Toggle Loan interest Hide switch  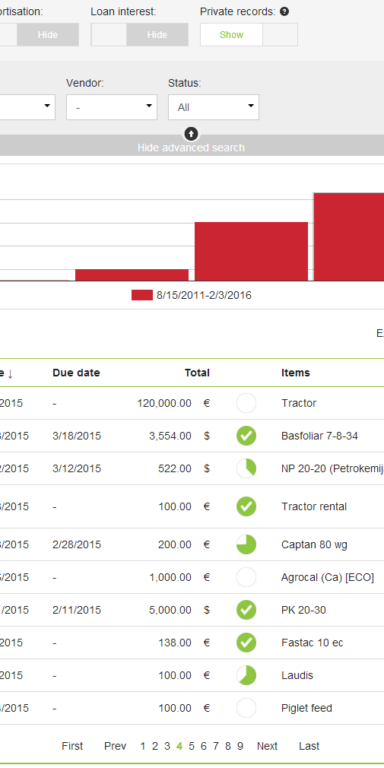click(x=157, y=35)
